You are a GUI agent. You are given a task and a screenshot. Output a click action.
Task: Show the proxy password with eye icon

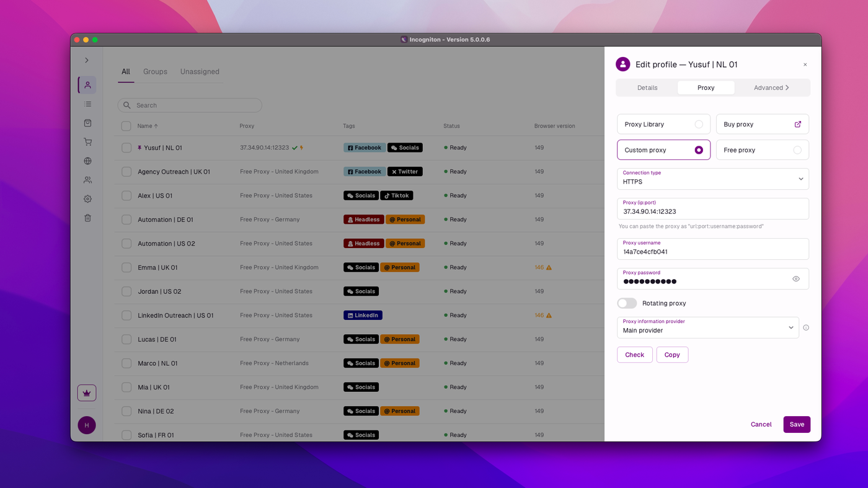(x=796, y=279)
